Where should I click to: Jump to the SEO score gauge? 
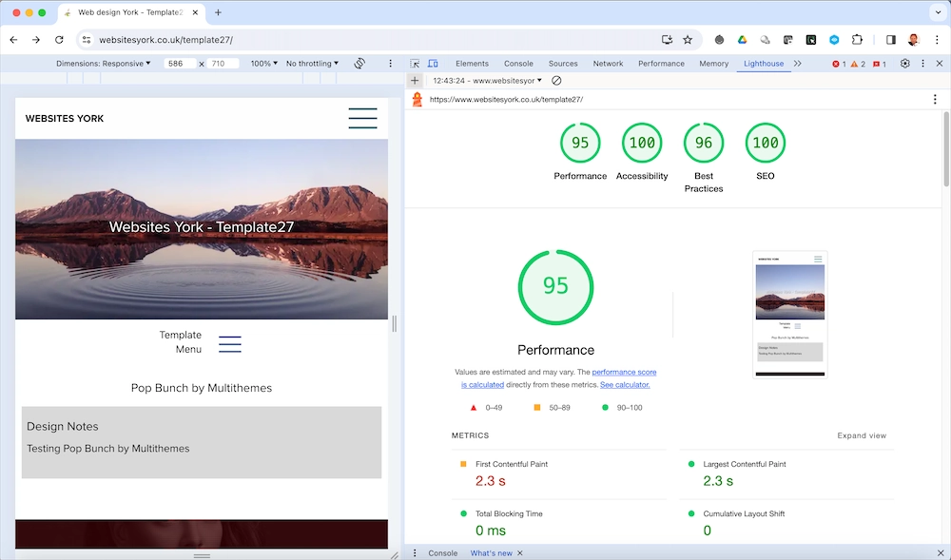(x=766, y=143)
